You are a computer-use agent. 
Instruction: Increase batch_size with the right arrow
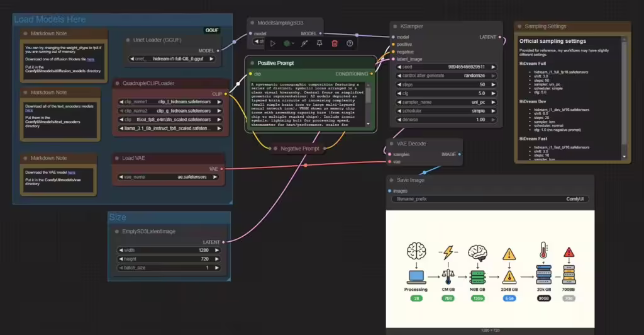pos(217,268)
